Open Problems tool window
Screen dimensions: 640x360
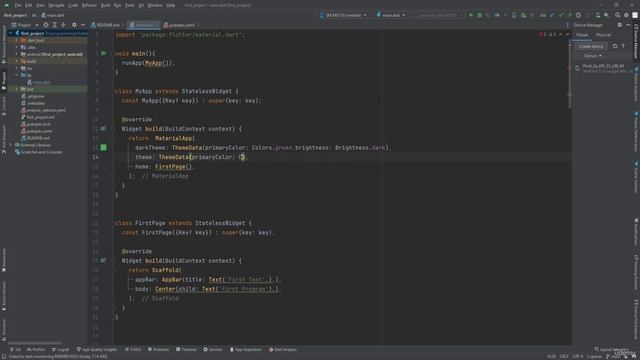click(x=158, y=349)
